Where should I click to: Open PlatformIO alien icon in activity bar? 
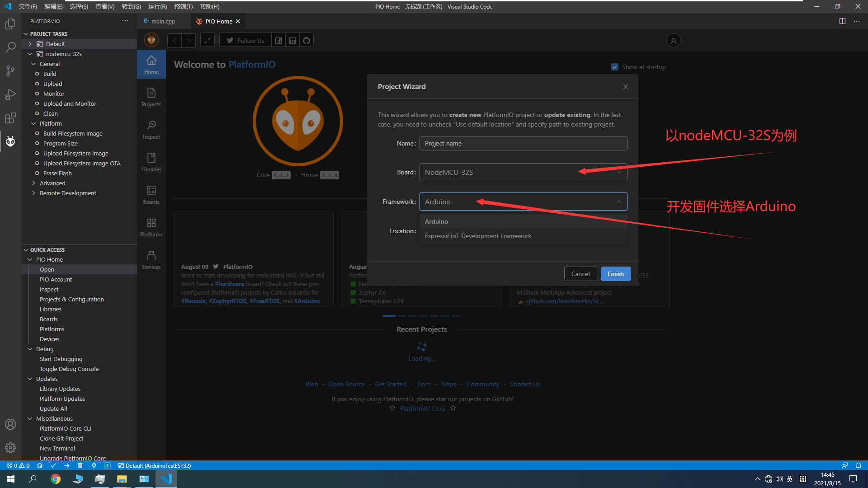[x=10, y=141]
